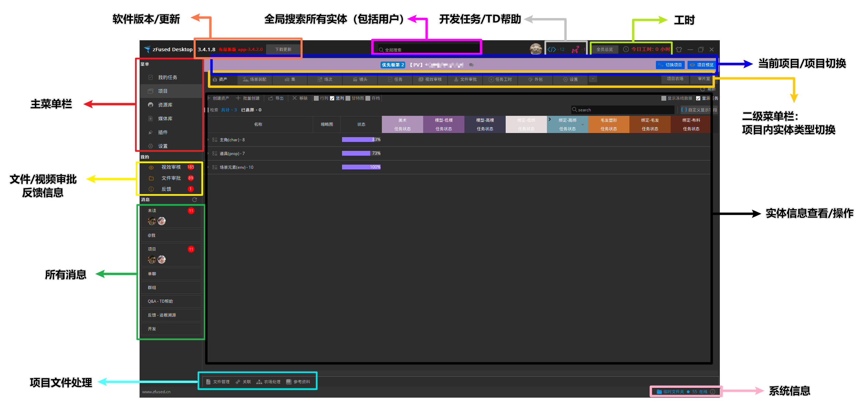Check the 显示冻结数据 option

click(664, 98)
